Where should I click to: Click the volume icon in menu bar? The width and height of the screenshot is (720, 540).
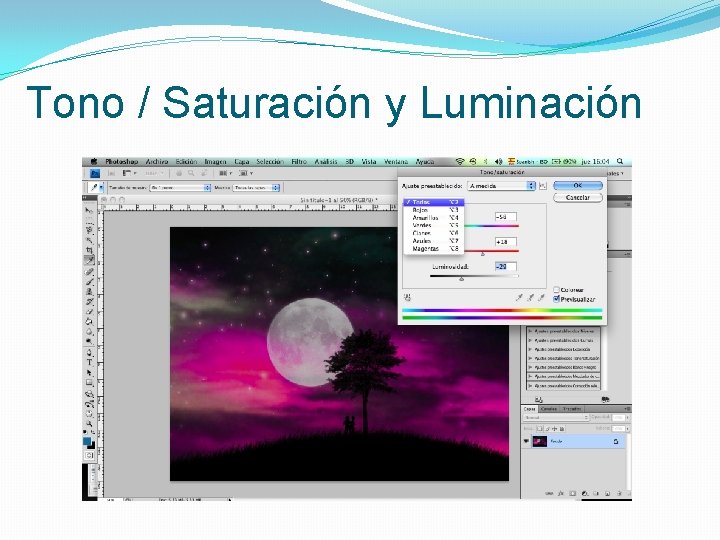point(499,162)
